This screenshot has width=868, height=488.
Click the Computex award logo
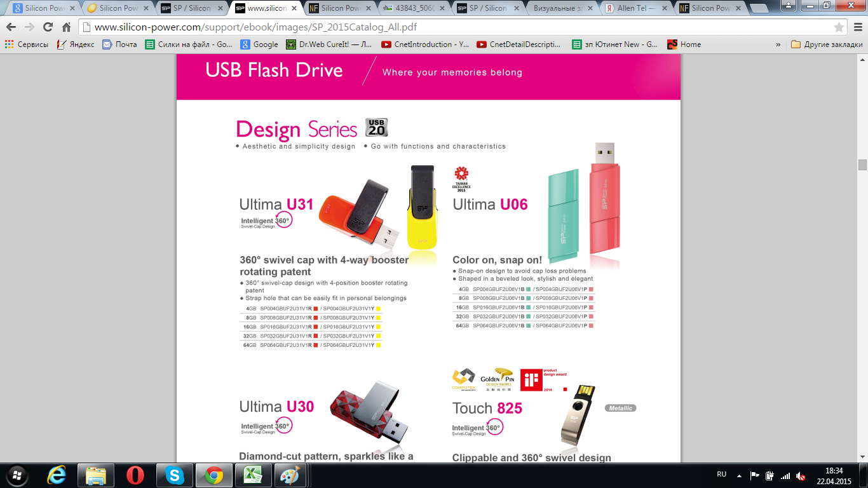pos(463,379)
